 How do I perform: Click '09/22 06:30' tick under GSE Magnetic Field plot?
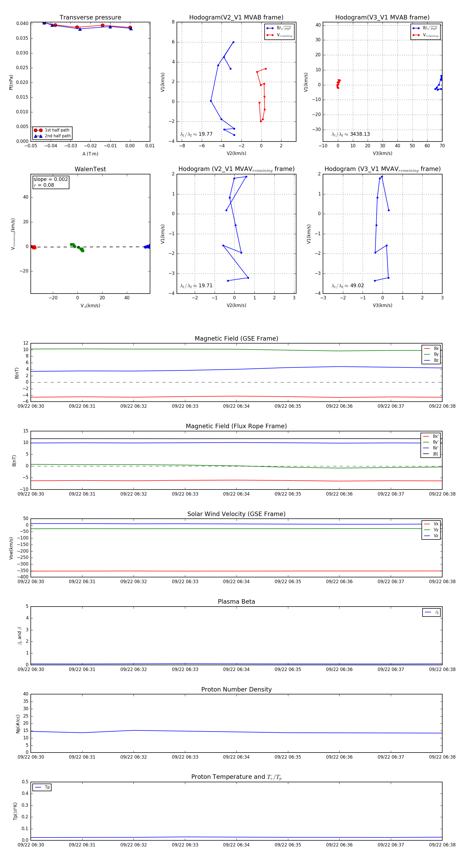coord(31,406)
